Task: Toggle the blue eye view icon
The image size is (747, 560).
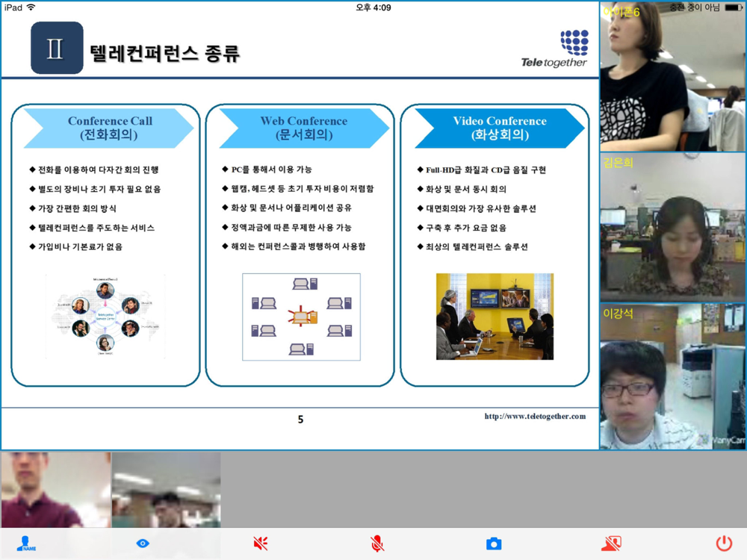Action: tap(143, 544)
